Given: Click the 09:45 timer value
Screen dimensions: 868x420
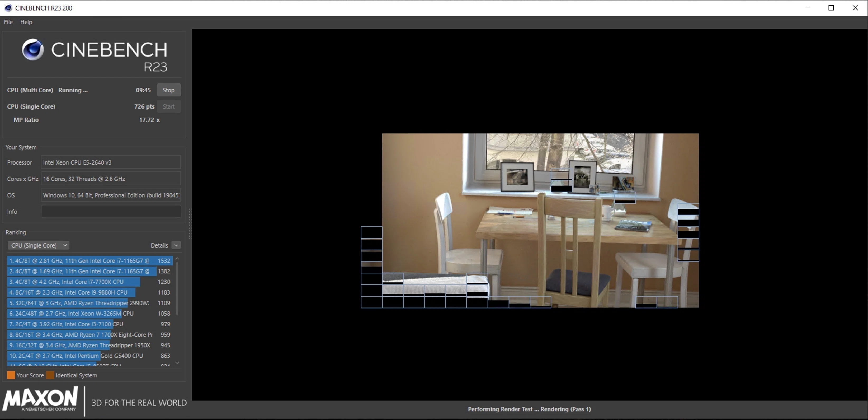Looking at the screenshot, I should [143, 90].
